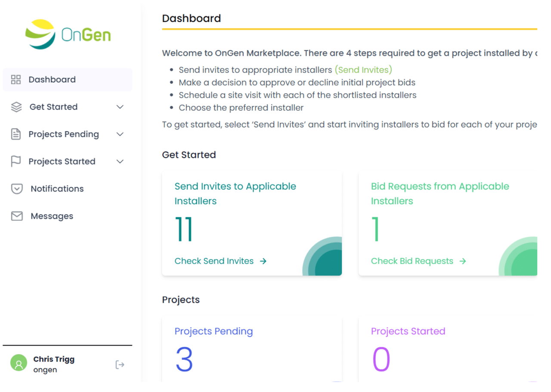Click the green Send Invites link
This screenshot has height=392, width=551.
click(363, 70)
